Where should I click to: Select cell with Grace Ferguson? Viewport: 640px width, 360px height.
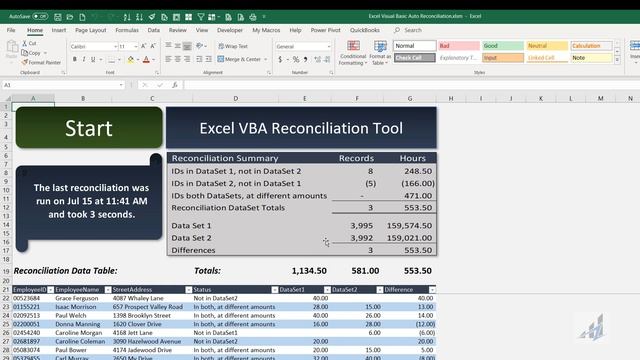tap(82, 298)
